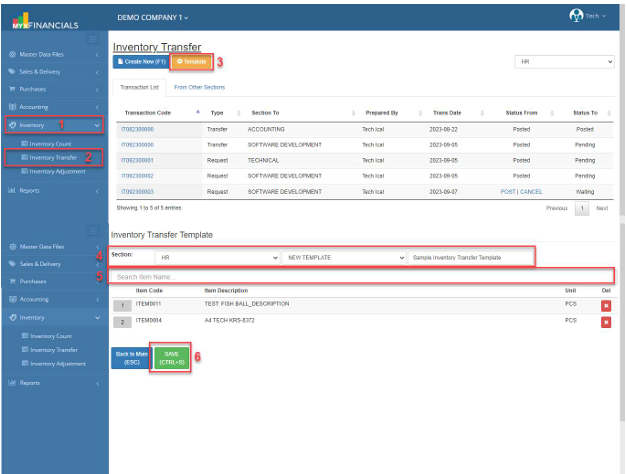Viewport: 626px width, 474px height.
Task: Delete ITEM0011 row with red X
Action: point(605,305)
